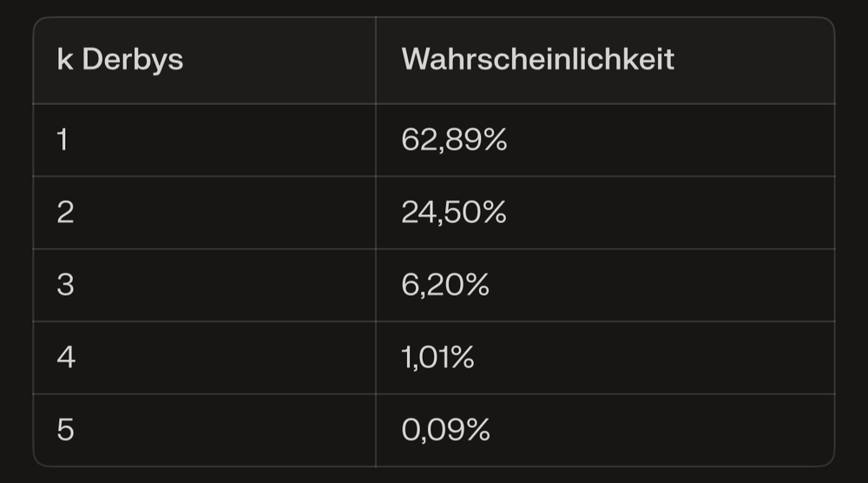
Task: Click the word 'Derbys' in the header
Action: [x=133, y=59]
